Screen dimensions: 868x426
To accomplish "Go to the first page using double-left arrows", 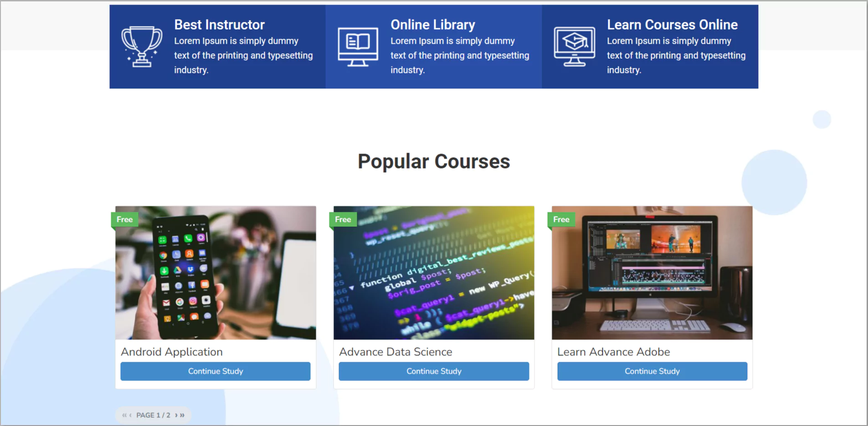I will (x=124, y=415).
